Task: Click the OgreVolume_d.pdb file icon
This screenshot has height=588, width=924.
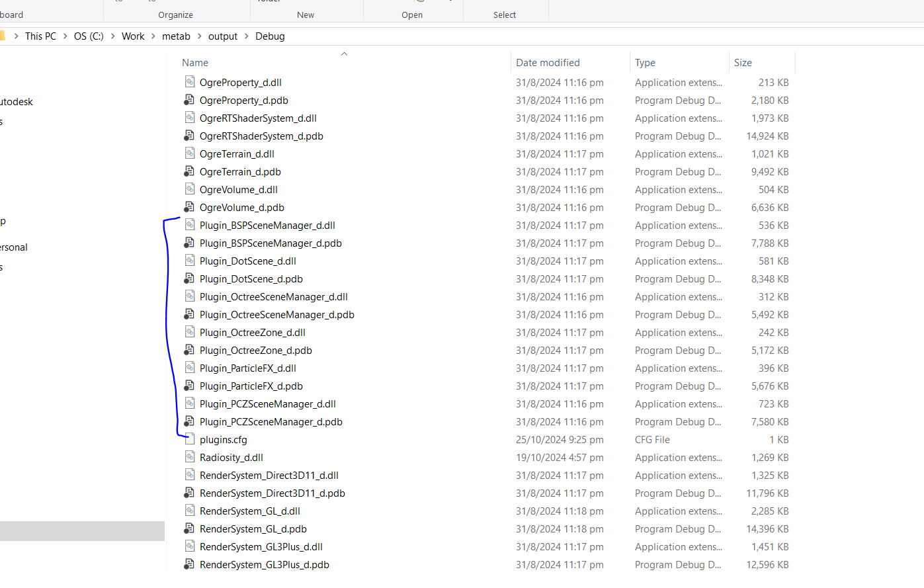Action: (189, 207)
